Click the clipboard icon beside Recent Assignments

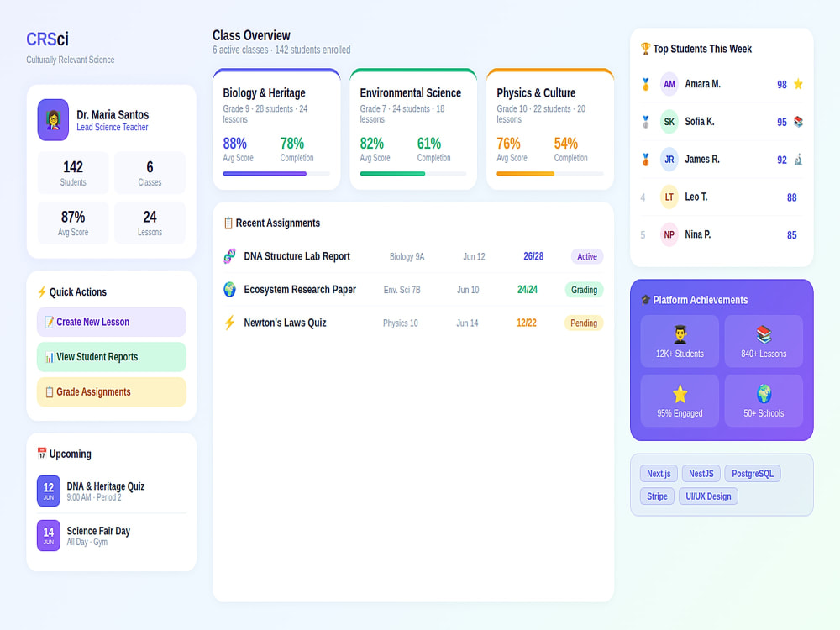(228, 223)
